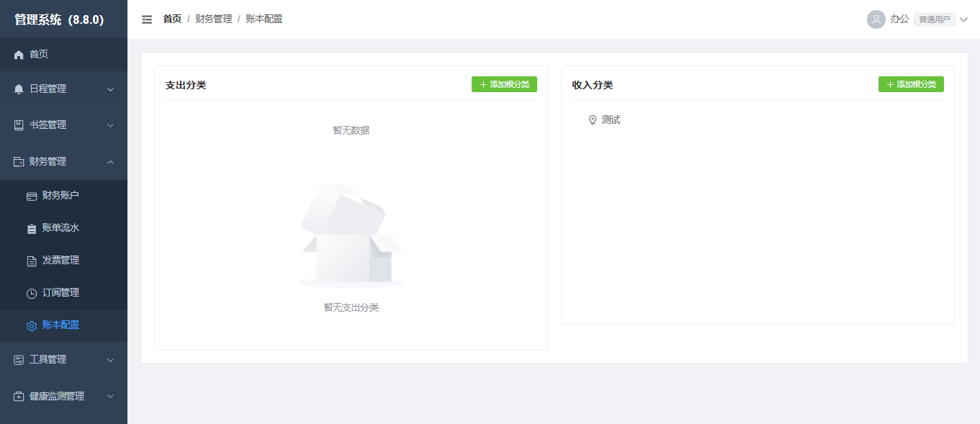This screenshot has width=980, height=424.
Task: Add root category under 收入分类
Action: click(x=911, y=84)
